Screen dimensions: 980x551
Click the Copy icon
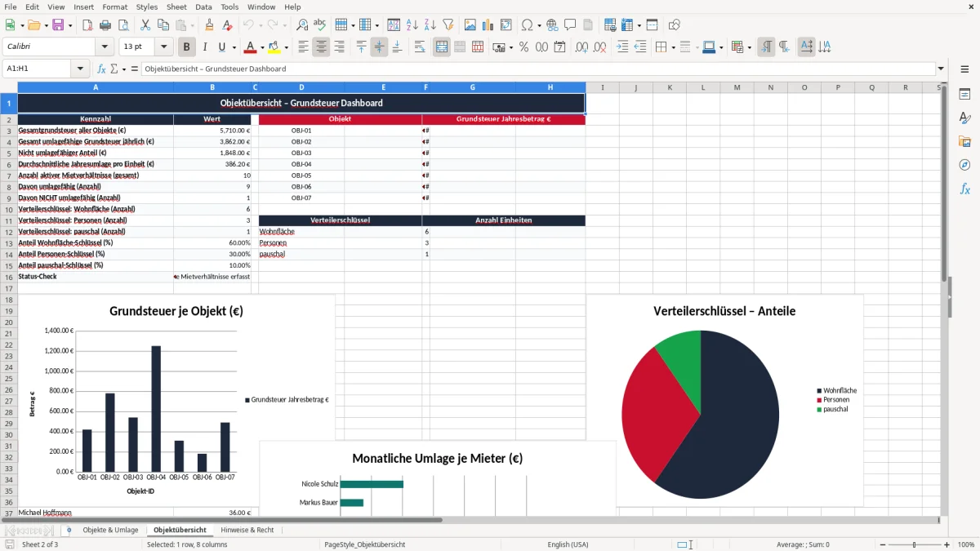(162, 25)
